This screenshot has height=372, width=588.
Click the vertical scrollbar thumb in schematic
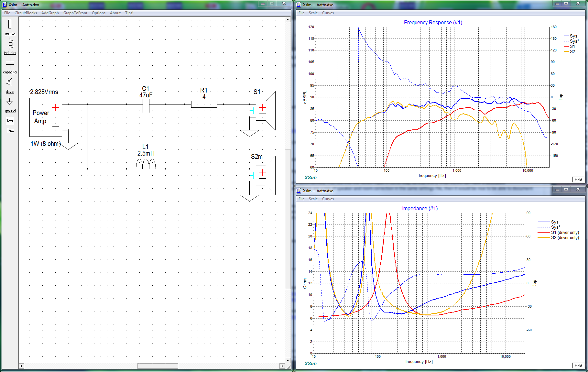(288, 219)
